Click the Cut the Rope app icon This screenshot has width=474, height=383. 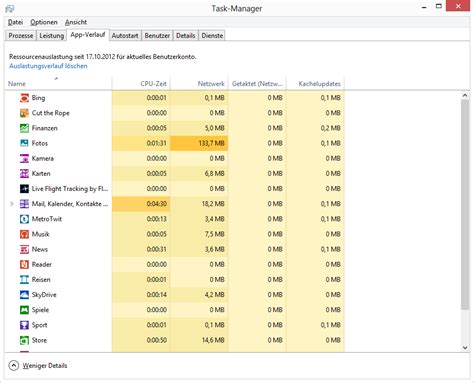[x=24, y=113]
